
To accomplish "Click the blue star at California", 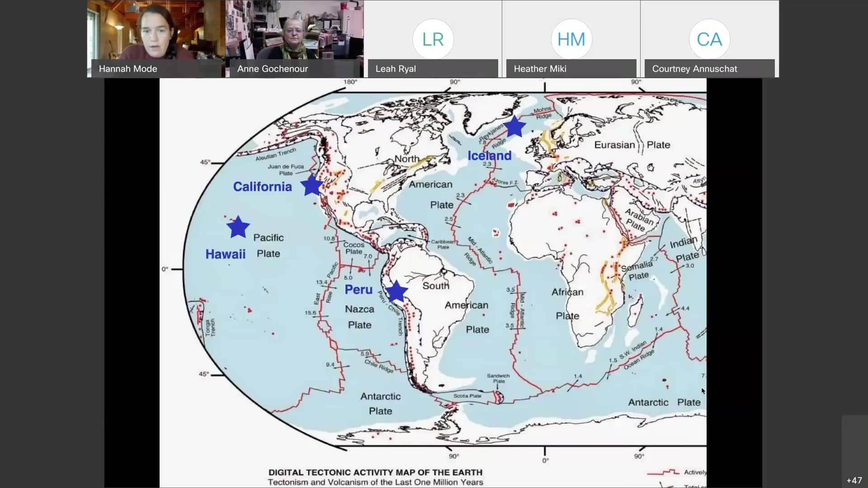I will click(x=312, y=185).
